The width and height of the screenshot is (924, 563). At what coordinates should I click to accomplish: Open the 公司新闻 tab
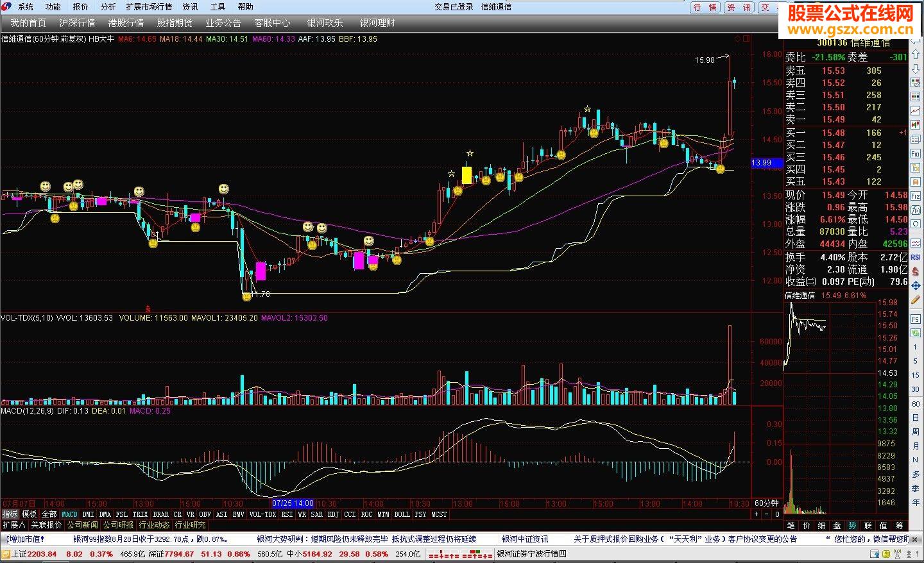82,525
